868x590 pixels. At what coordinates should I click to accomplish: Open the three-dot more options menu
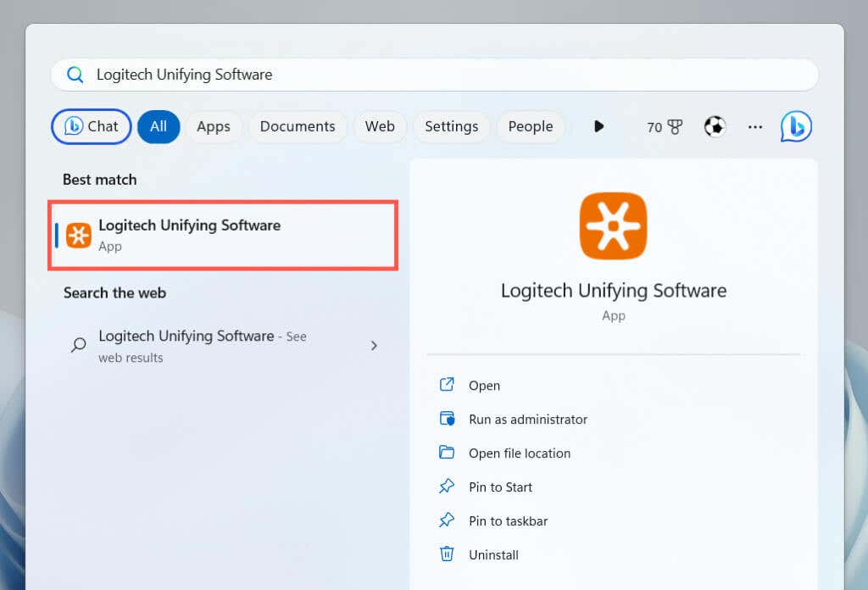tap(755, 126)
